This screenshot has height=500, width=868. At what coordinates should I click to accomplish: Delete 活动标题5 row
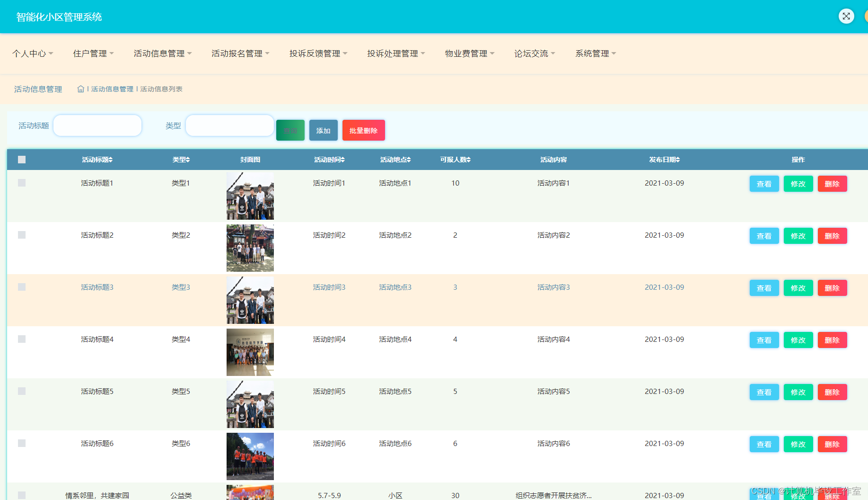pyautogui.click(x=833, y=392)
